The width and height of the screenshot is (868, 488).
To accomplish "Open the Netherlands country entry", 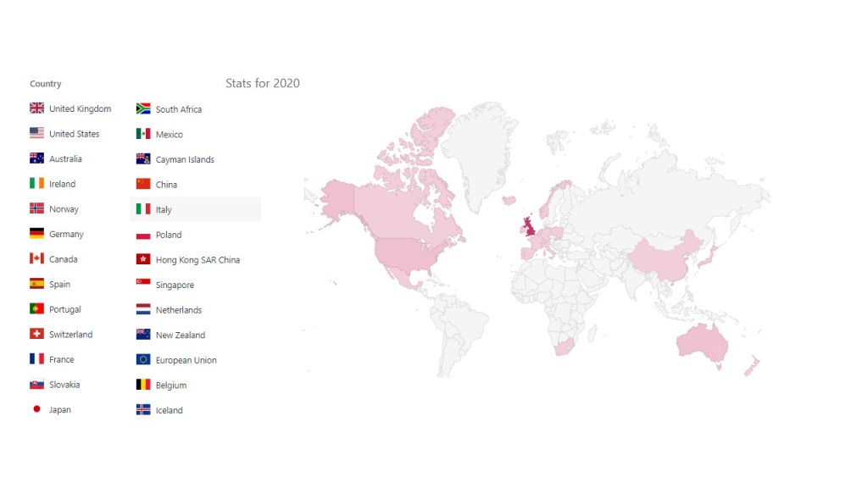I will point(178,310).
